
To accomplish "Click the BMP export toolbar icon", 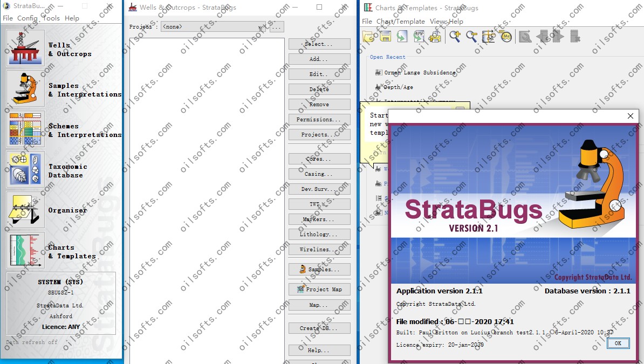I will click(x=419, y=37).
